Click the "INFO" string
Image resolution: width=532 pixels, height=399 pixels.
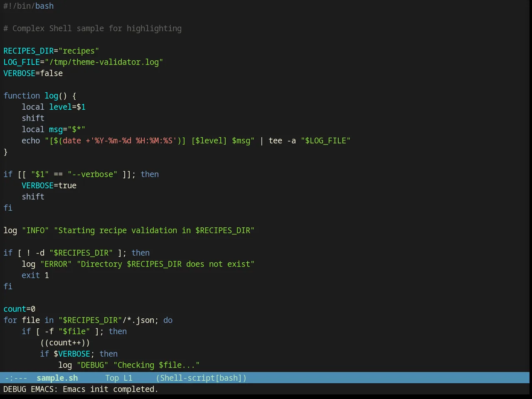(35, 230)
